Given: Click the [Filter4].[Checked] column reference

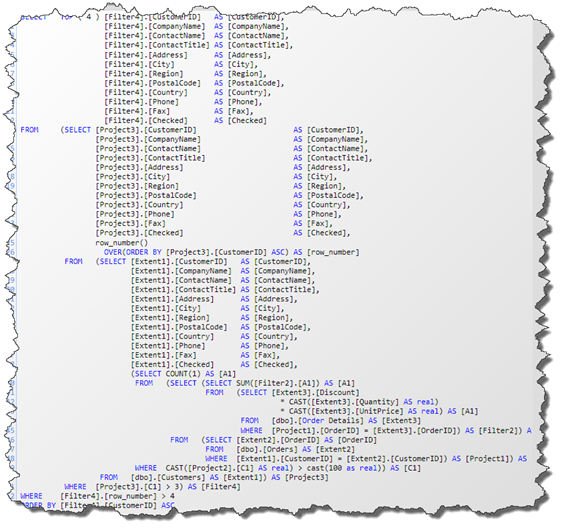Looking at the screenshot, I should click(x=146, y=121).
